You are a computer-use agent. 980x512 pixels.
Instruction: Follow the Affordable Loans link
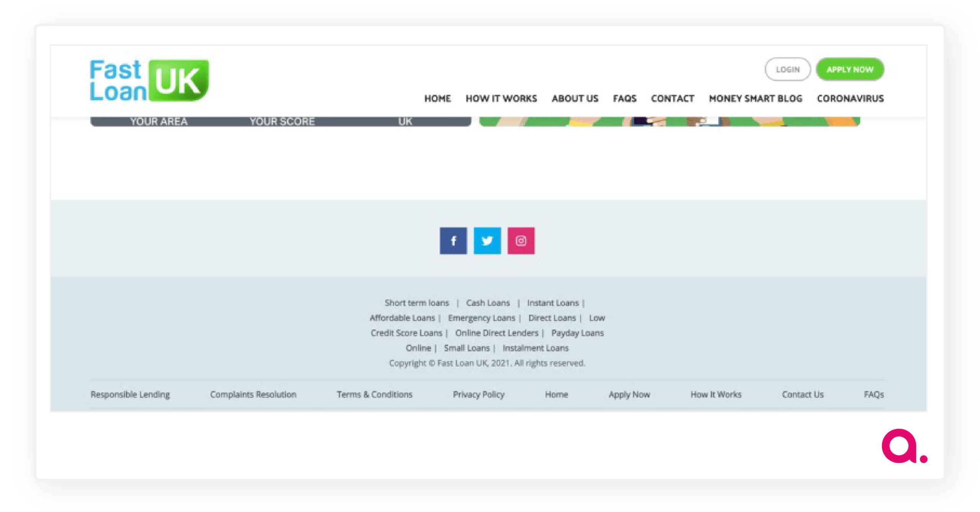pyautogui.click(x=402, y=318)
